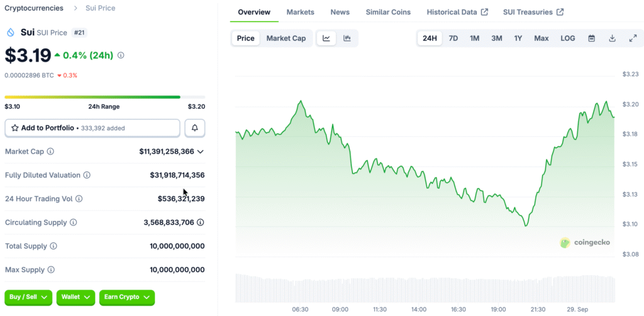Click the chart low point near 21:30
The height and width of the screenshot is (316, 644).
tap(526, 226)
